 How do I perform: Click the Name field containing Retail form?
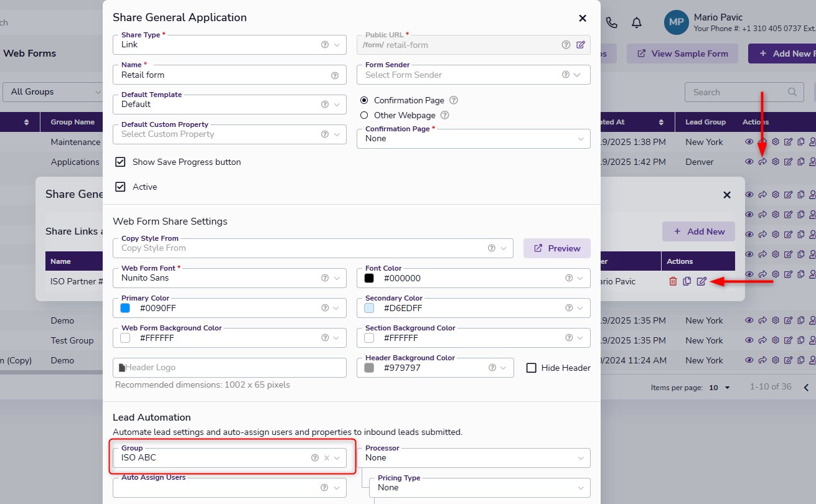click(x=221, y=75)
